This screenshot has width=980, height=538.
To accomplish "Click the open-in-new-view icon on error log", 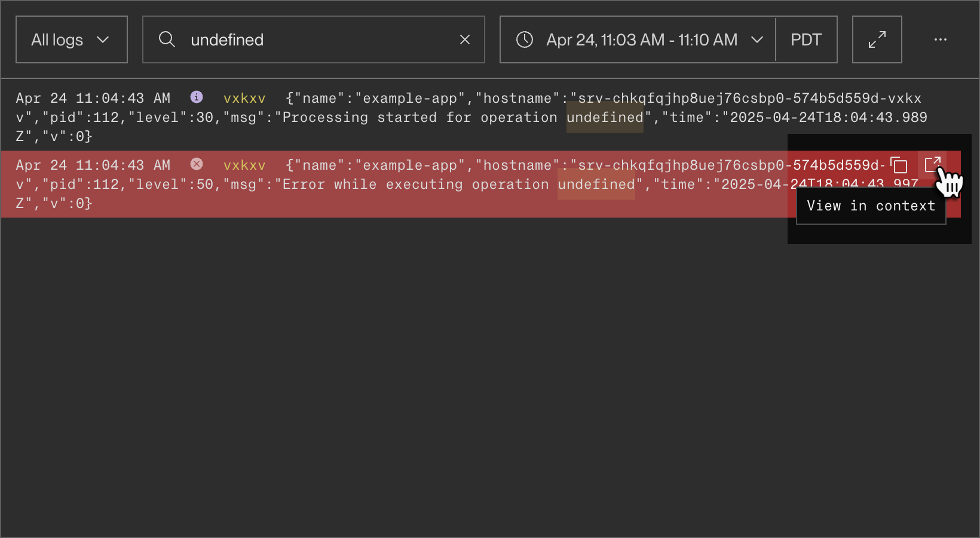I will [933, 164].
